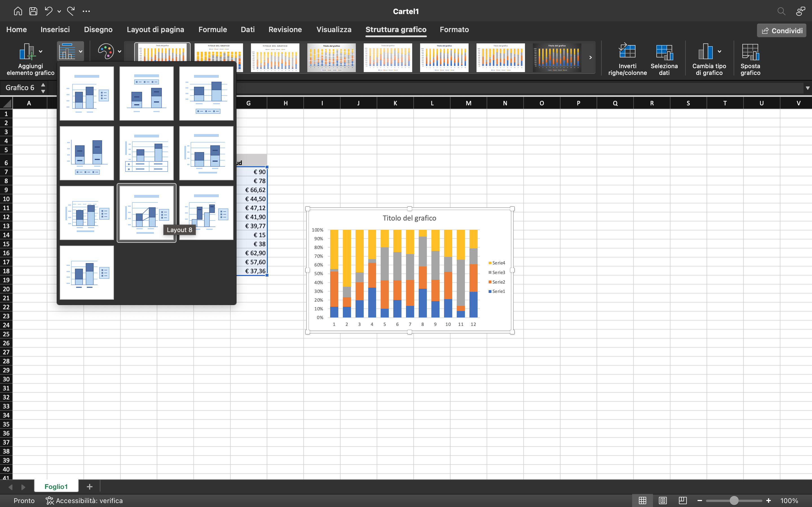Save the workbook
The width and height of the screenshot is (812, 507).
tap(33, 11)
